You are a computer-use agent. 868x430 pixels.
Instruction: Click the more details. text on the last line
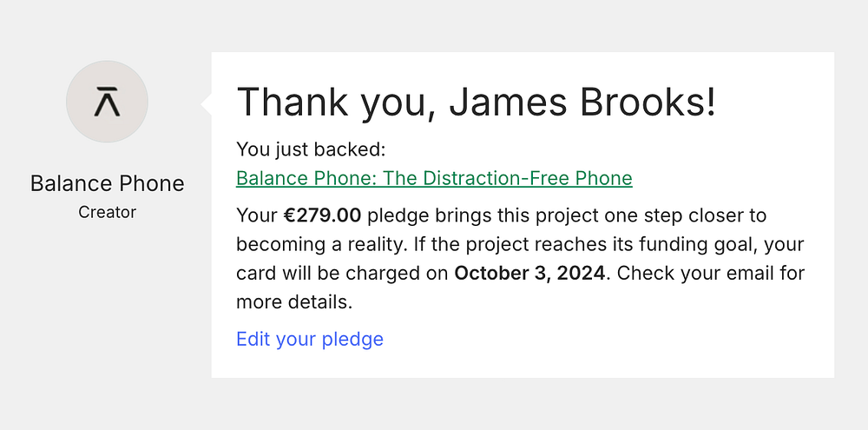(294, 302)
